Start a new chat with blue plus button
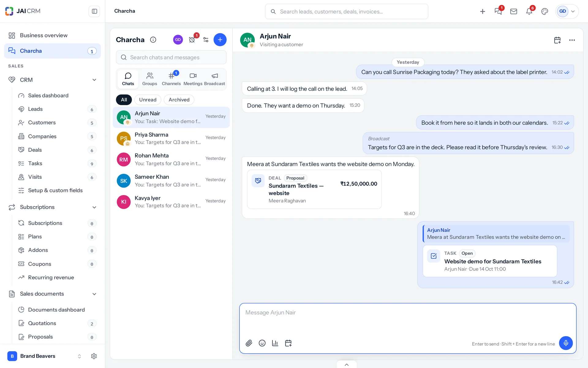 coord(220,40)
